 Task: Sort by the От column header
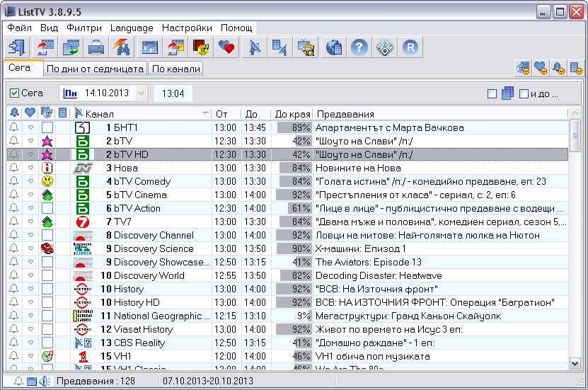226,114
